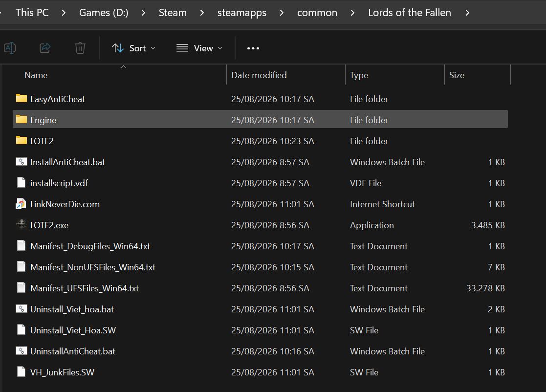
Task: Open the See more three-dots menu
Action: tap(253, 48)
